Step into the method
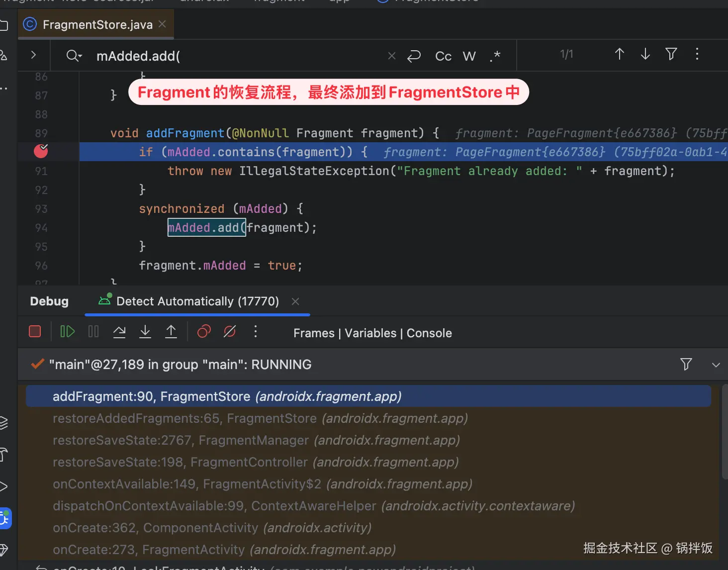The height and width of the screenshot is (570, 728). [145, 331]
